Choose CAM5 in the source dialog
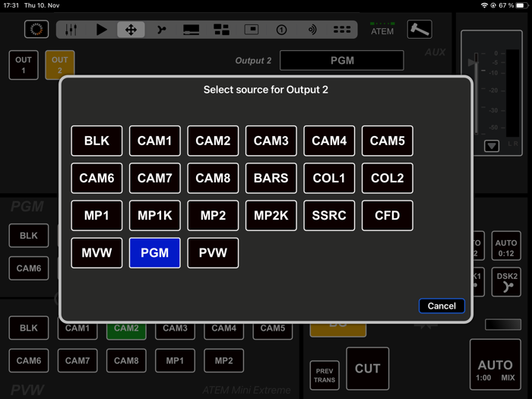The width and height of the screenshot is (532, 399). click(x=388, y=141)
